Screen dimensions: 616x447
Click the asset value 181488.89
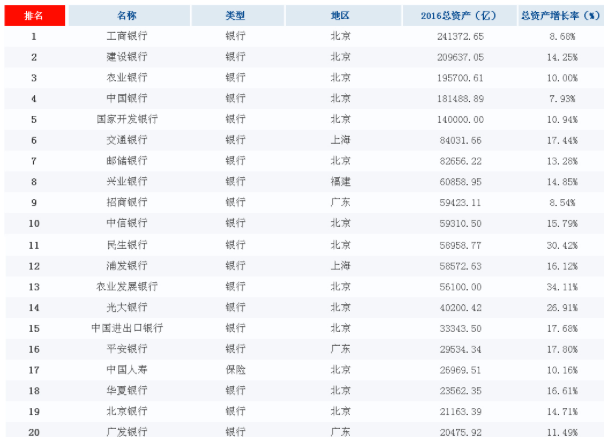point(460,99)
